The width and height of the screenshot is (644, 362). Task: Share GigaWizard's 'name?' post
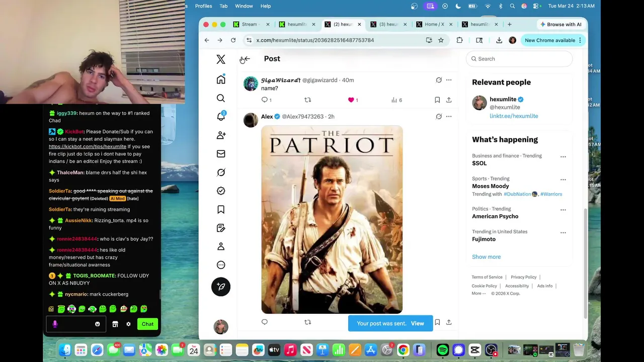(x=449, y=100)
